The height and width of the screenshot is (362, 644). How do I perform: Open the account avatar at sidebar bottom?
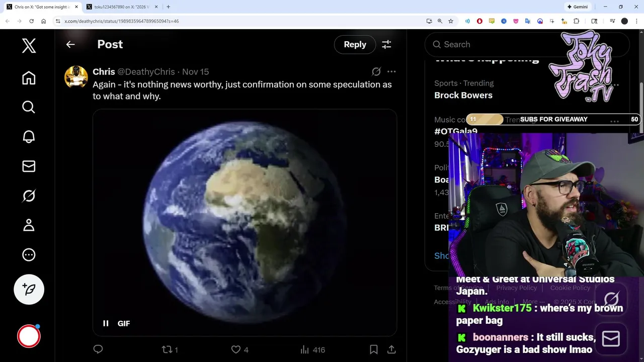point(29,336)
